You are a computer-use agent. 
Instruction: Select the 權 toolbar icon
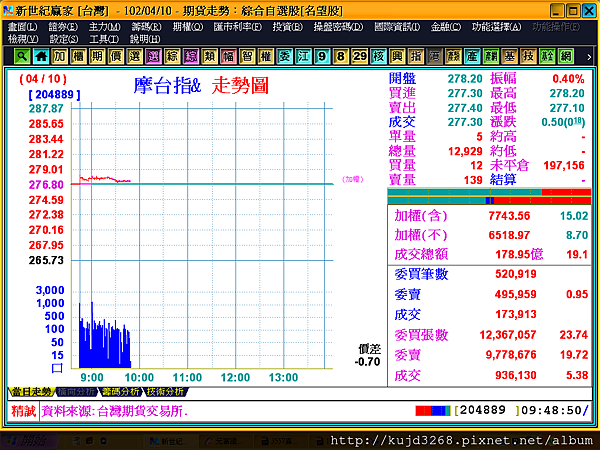(266, 57)
